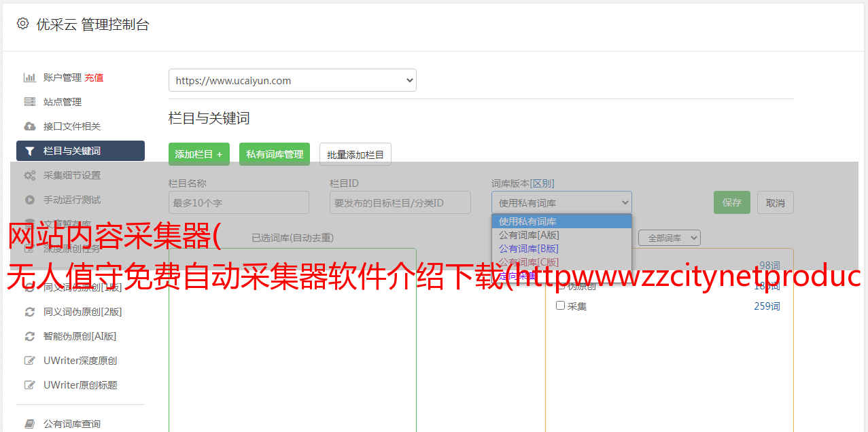Click the gear icon beside 优采云 管理控制台
The height and width of the screenshot is (432, 868).
tap(23, 24)
